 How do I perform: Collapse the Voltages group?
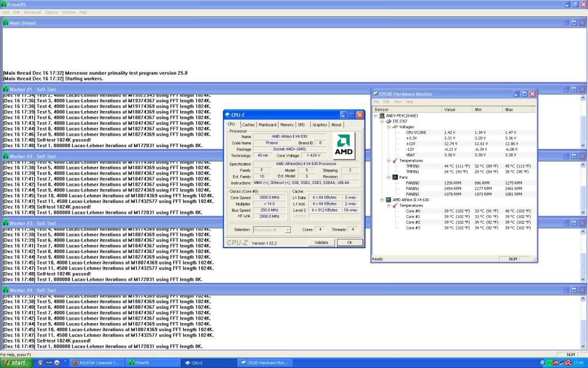[x=389, y=127]
